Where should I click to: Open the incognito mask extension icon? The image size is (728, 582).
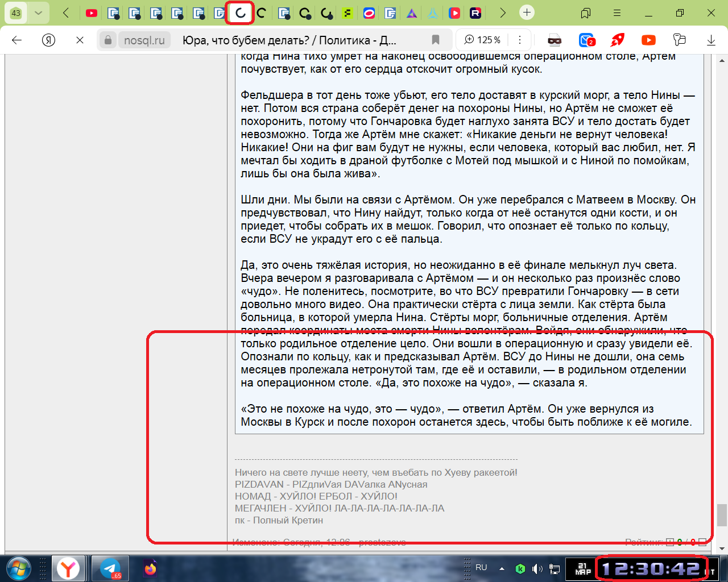555,40
